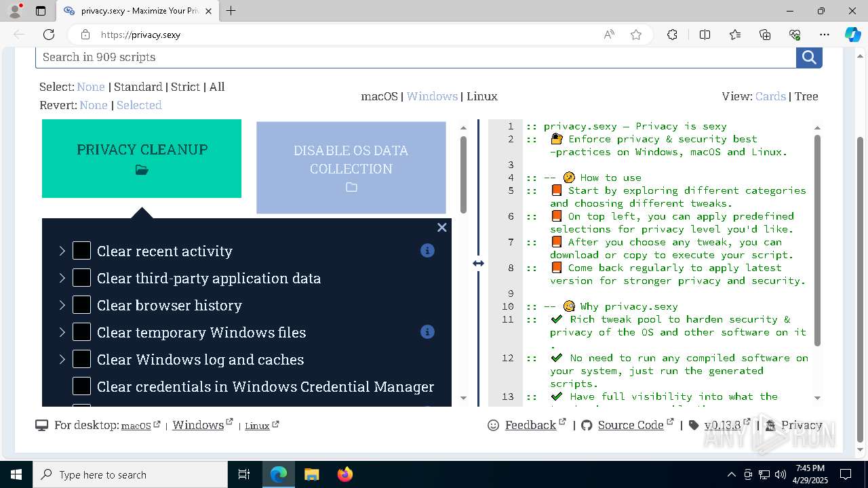
Task: Open File Explorer from taskbar
Action: tap(311, 474)
